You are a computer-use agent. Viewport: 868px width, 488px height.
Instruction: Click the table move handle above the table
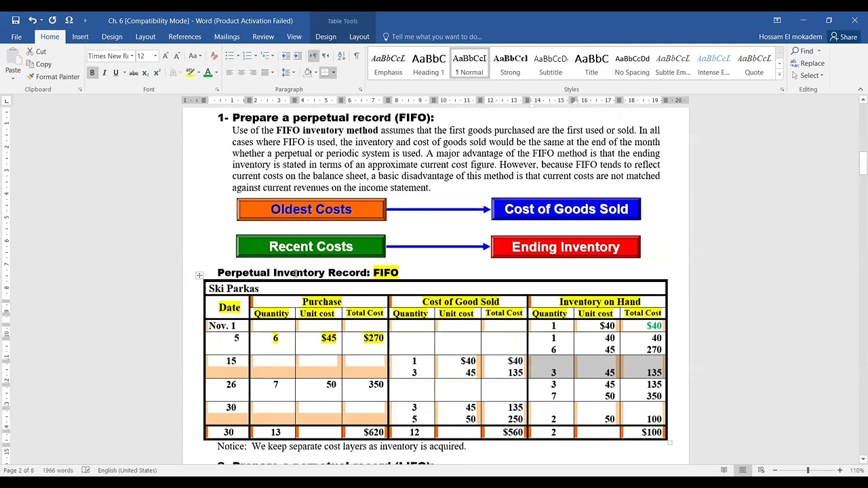pyautogui.click(x=199, y=275)
